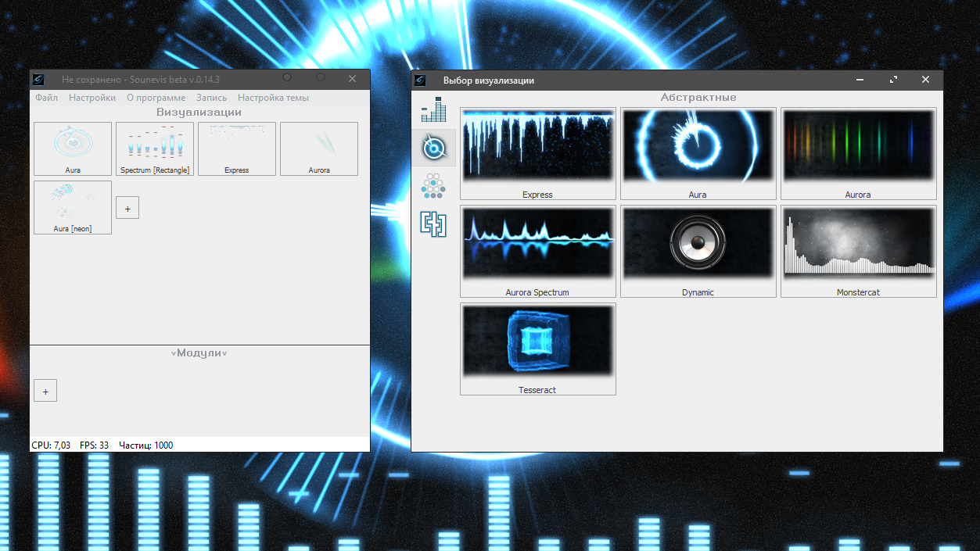Pick the Tesseract visualization preview
Viewport: 980px width, 551px height.
537,349
